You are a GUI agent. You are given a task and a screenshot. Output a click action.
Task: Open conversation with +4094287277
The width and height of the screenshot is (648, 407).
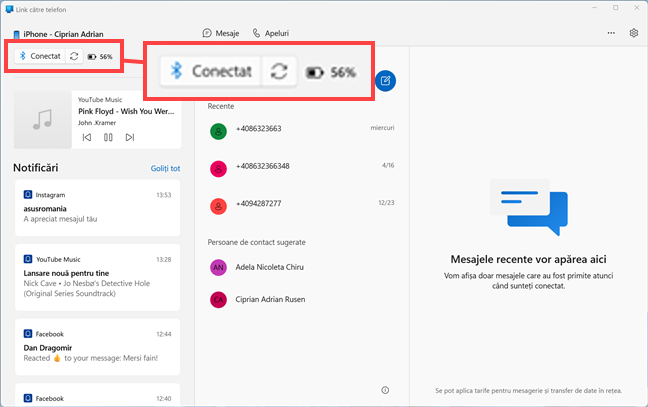pos(302,206)
